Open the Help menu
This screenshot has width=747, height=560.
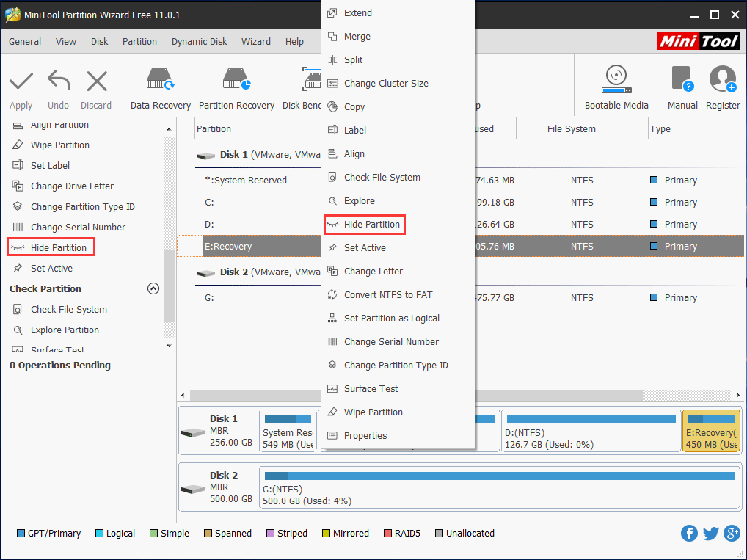tap(294, 41)
